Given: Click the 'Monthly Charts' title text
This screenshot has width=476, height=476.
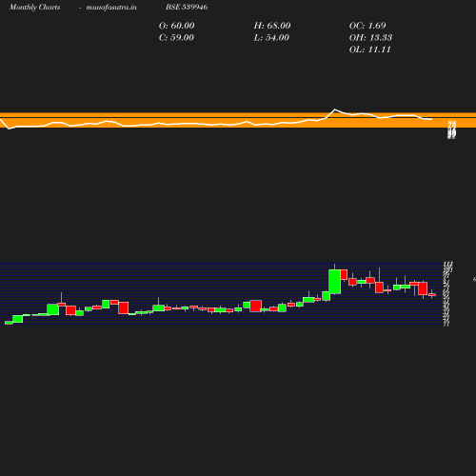Looking at the screenshot, I should point(34,7).
